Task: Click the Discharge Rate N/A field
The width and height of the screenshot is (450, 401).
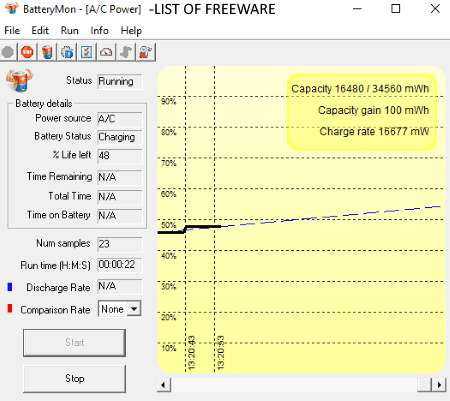Action: (x=120, y=286)
